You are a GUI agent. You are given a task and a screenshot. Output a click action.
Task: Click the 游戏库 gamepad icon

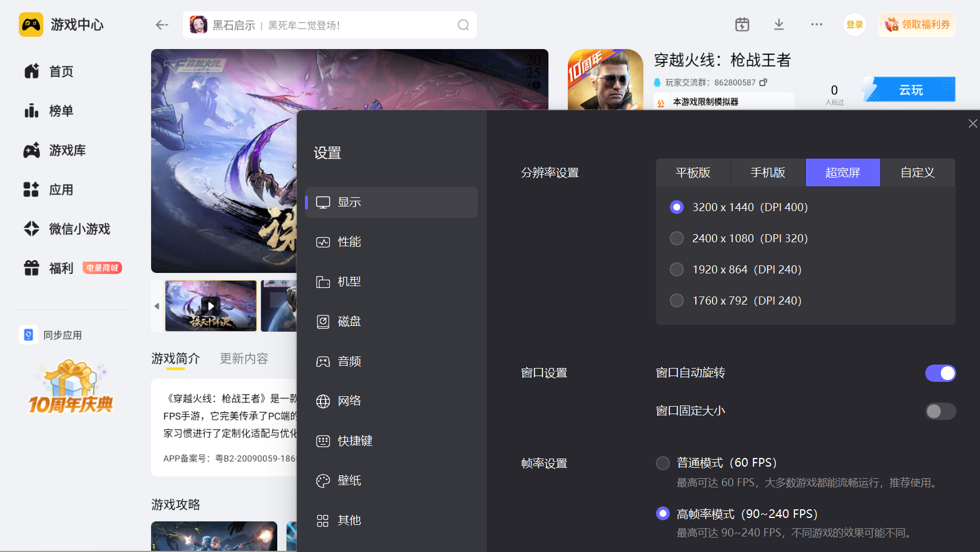coord(32,150)
